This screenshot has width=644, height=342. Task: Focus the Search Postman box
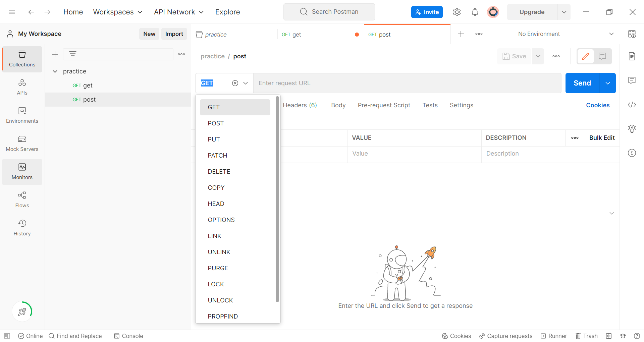point(329,12)
